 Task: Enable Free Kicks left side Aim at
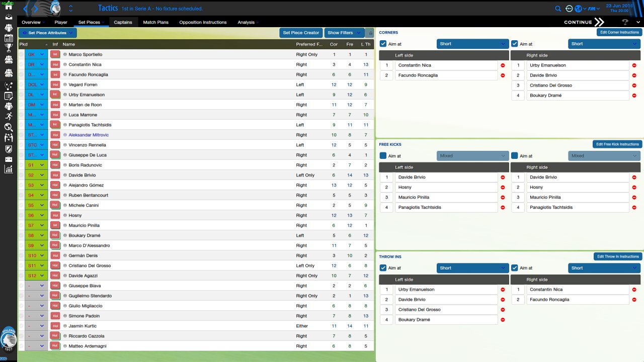click(383, 156)
